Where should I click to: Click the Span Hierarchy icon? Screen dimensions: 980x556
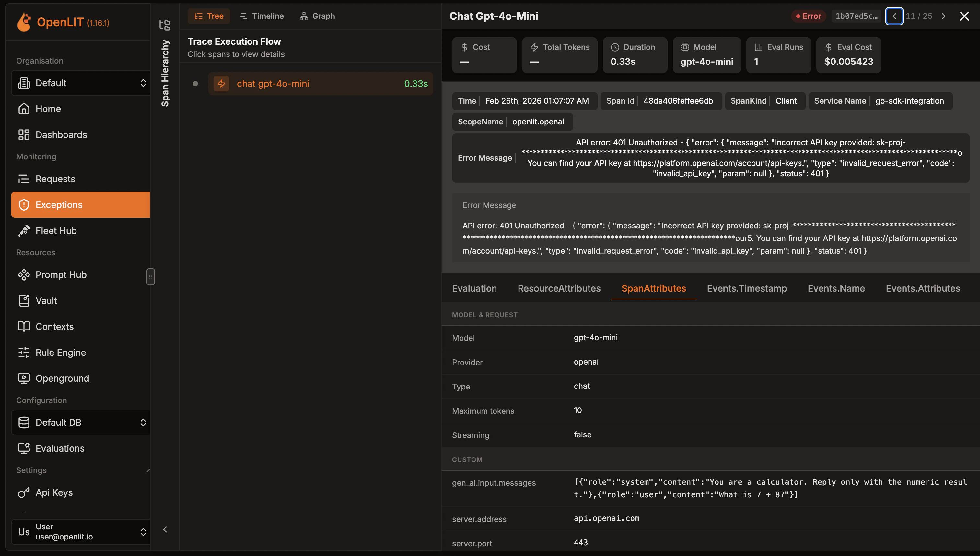click(165, 25)
